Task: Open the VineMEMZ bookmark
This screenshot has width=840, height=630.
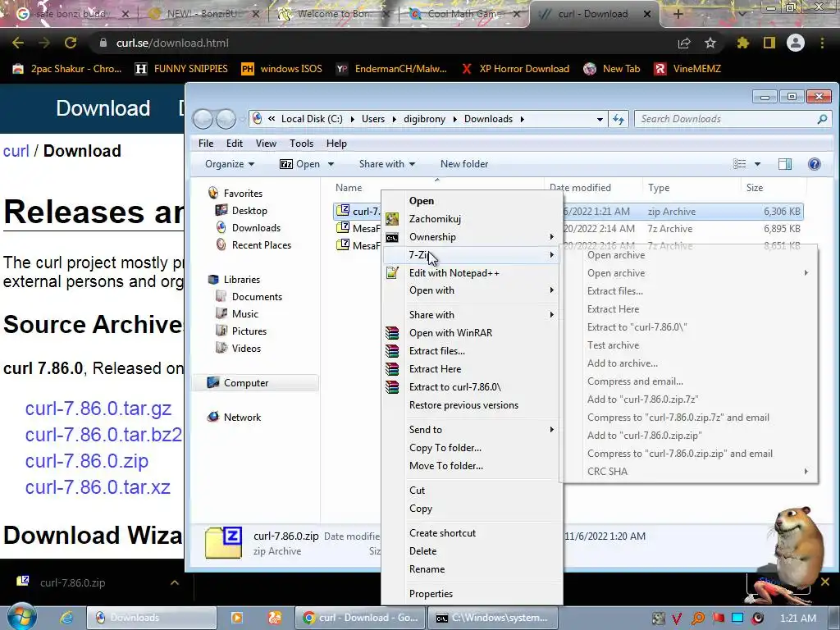Action: point(687,69)
